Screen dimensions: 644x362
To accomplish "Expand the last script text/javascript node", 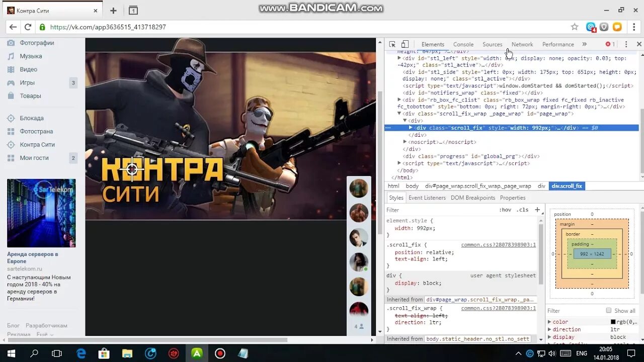I will pos(399,163).
